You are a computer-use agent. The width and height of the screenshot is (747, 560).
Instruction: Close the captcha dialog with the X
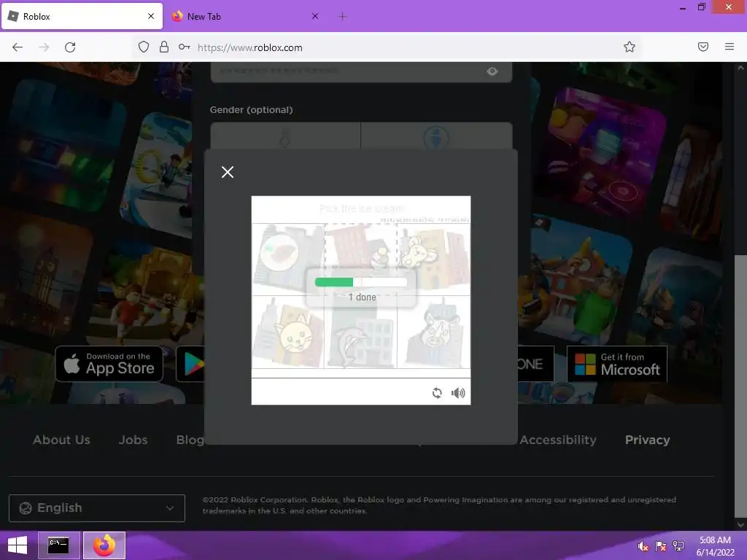228,172
